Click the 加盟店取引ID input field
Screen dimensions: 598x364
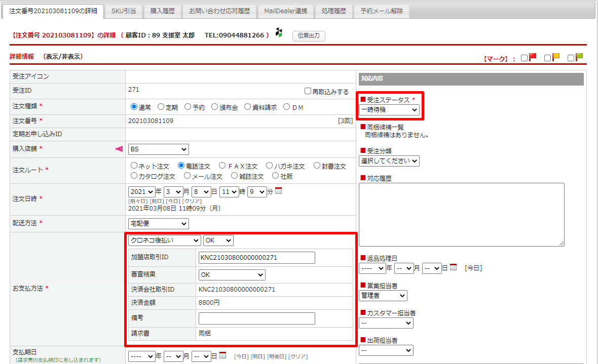point(256,258)
